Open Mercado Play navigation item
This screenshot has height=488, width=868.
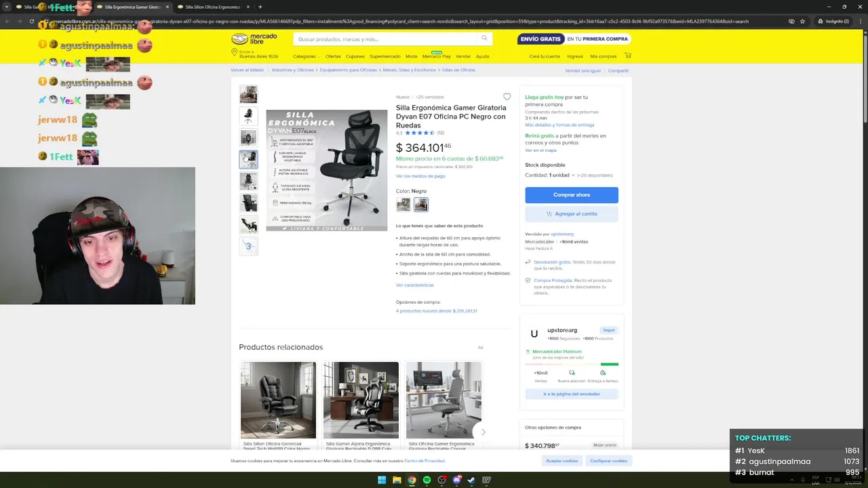(x=437, y=56)
